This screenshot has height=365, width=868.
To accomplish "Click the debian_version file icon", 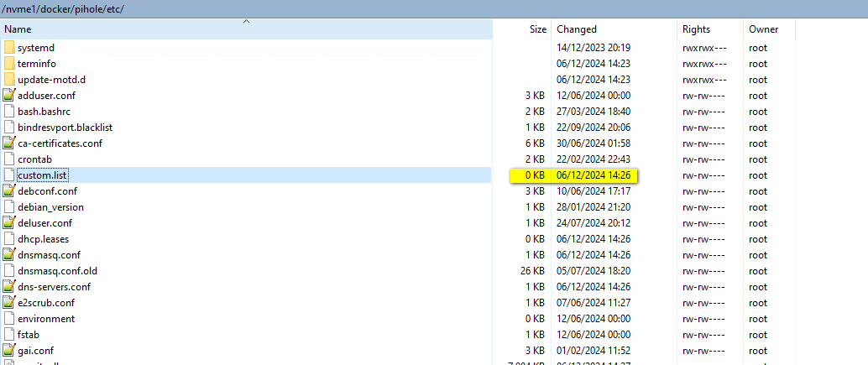I will [9, 206].
